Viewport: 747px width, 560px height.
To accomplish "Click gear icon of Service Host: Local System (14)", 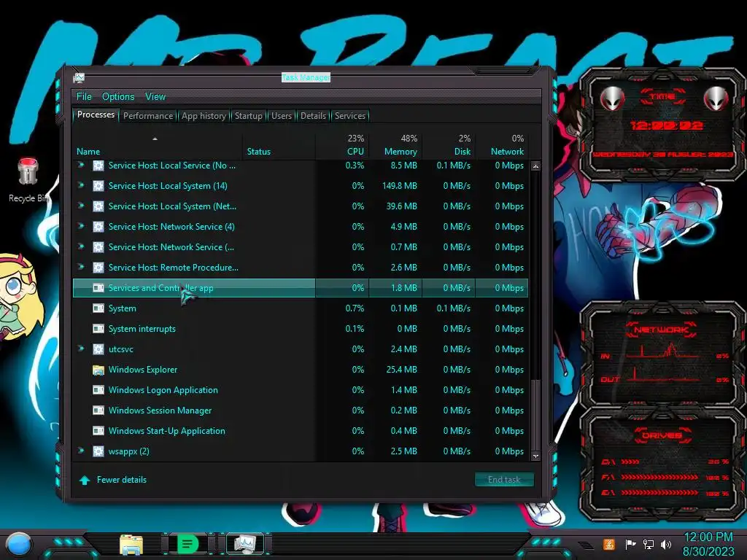I will coord(98,186).
